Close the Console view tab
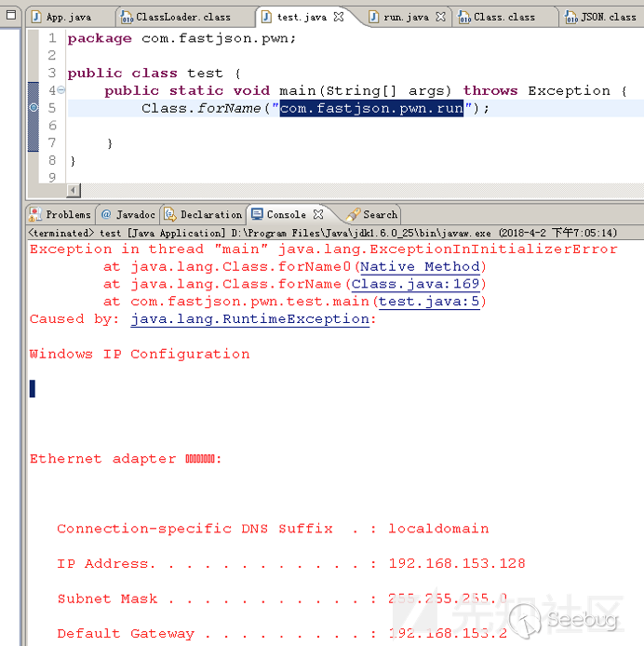The width and height of the screenshot is (644, 646). [x=318, y=214]
